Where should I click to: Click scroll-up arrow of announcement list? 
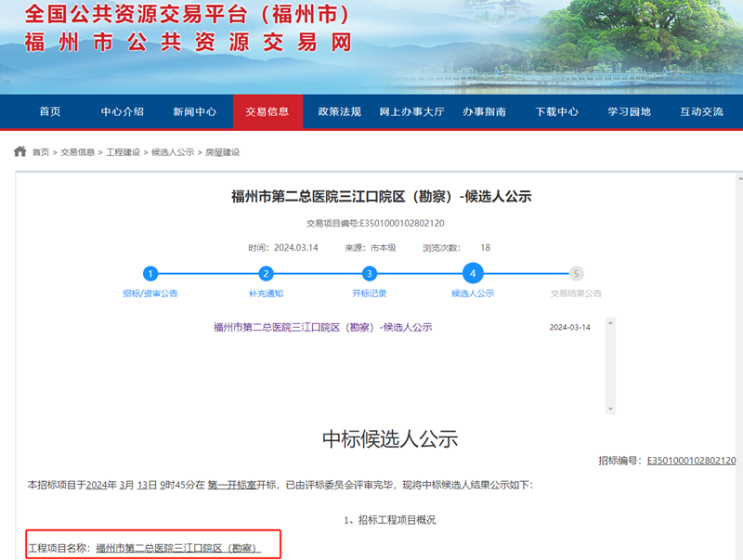click(x=610, y=323)
